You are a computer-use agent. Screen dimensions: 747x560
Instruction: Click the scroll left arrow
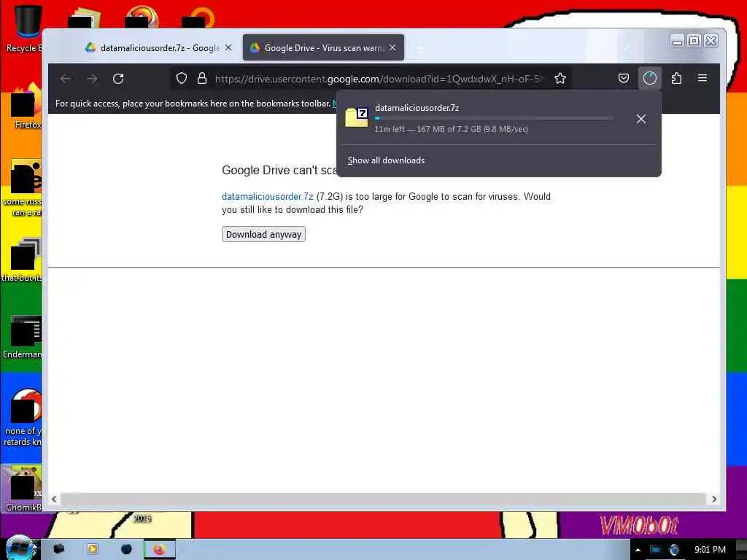(x=54, y=499)
